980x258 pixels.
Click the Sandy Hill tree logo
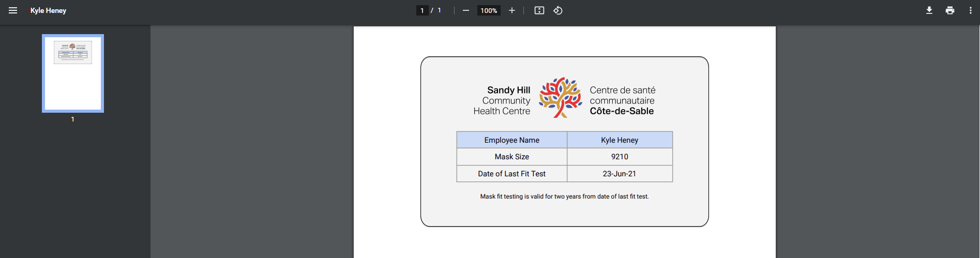pyautogui.click(x=561, y=98)
